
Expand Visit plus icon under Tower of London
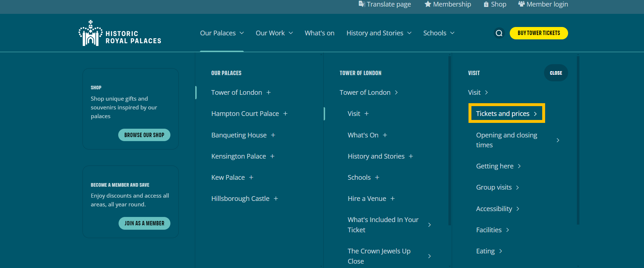(x=367, y=114)
